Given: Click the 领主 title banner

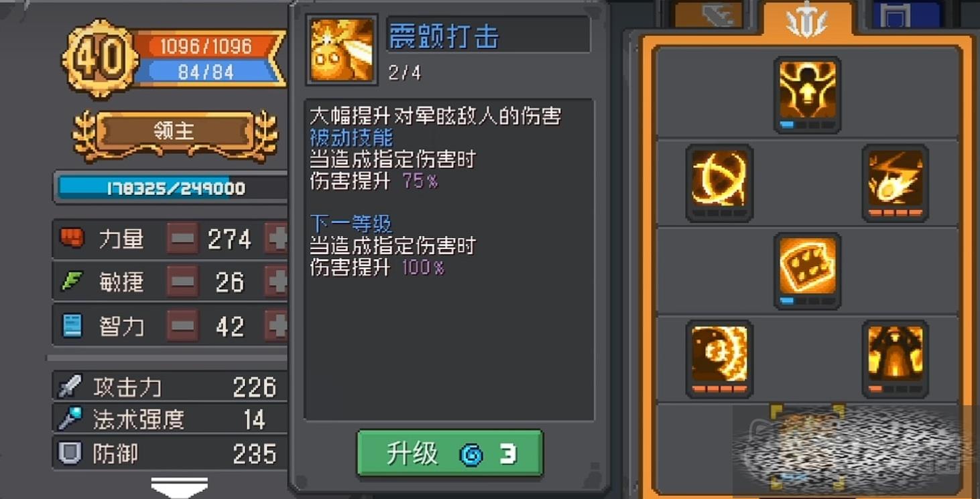Looking at the screenshot, I should coord(174,132).
